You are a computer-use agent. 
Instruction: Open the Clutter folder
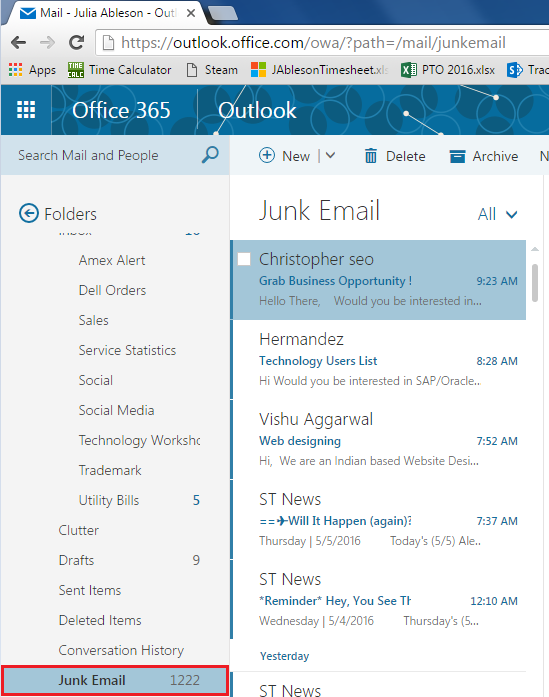(79, 530)
